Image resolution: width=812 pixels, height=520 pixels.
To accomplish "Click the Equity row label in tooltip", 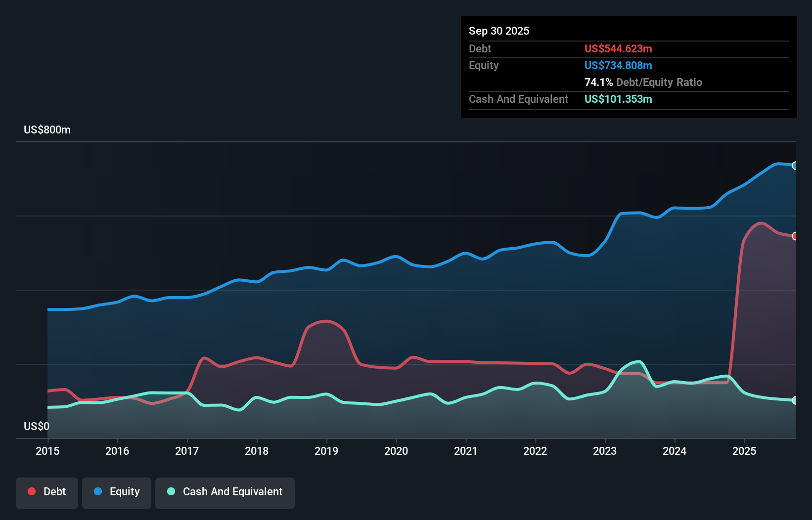I will pyautogui.click(x=484, y=65).
